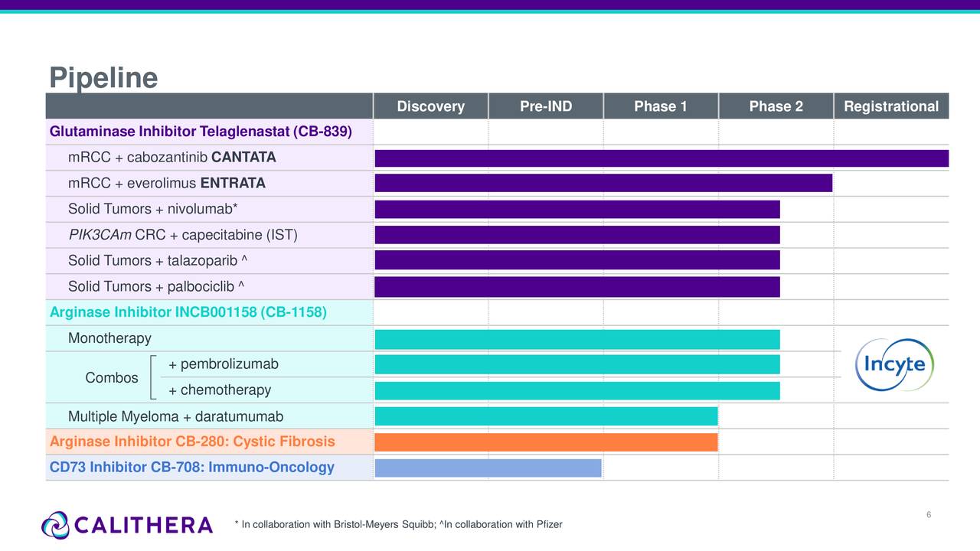The height and width of the screenshot is (551, 980).
Task: Click the Pipeline slide title
Action: tap(103, 77)
